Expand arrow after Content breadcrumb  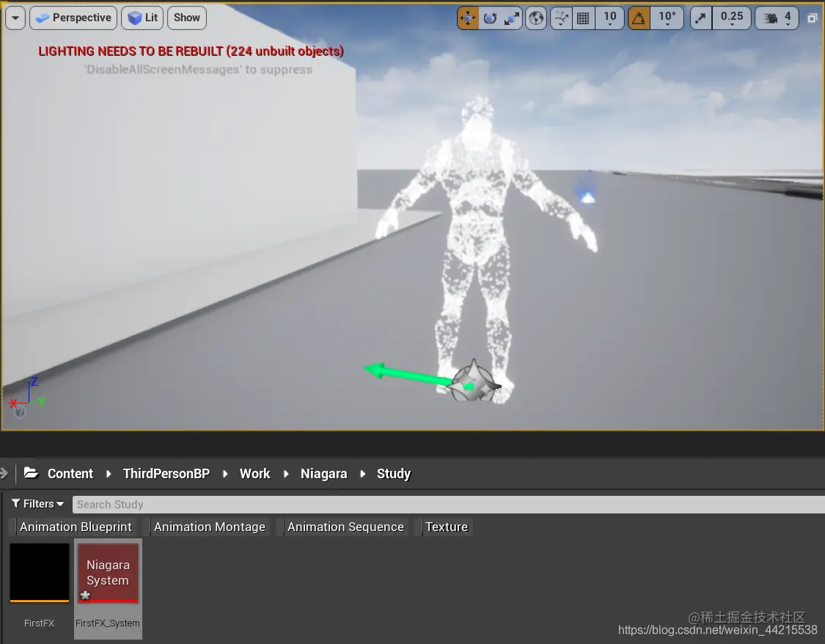(109, 474)
